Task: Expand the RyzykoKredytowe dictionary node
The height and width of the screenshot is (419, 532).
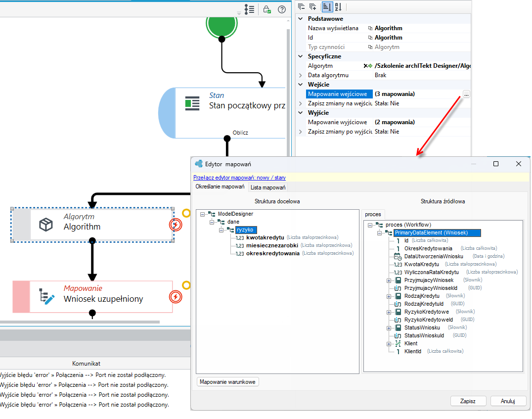Action: click(x=389, y=312)
